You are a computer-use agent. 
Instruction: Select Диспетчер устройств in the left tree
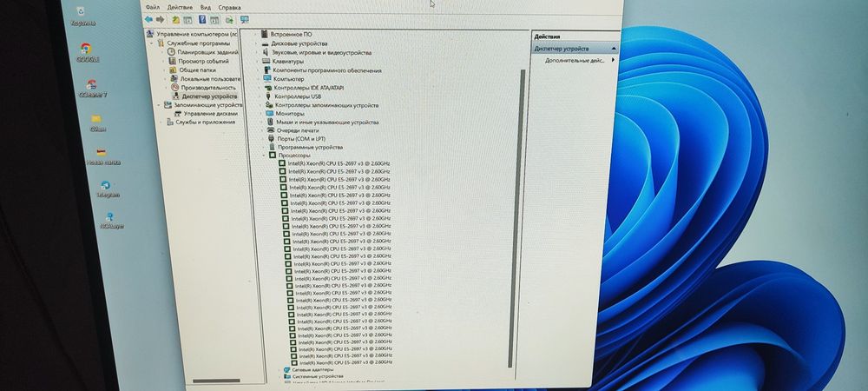[209, 96]
